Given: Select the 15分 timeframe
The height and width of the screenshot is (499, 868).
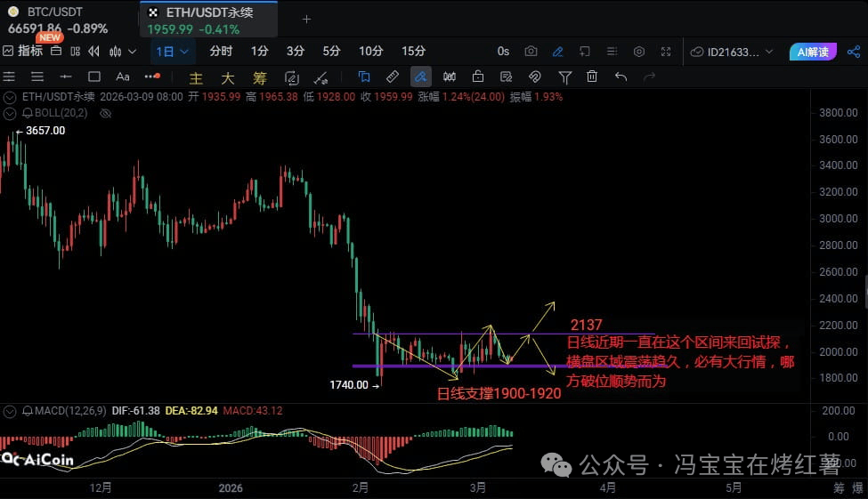Looking at the screenshot, I should point(413,52).
